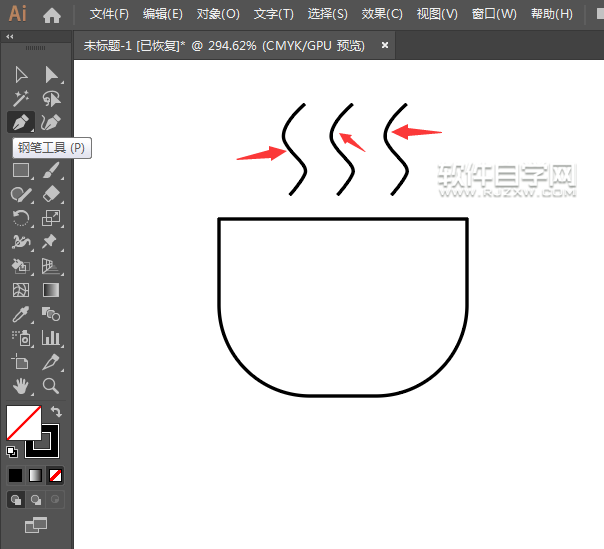This screenshot has width=604, height=549.
Task: Select the Zoom magnifier tool
Action: 50,386
